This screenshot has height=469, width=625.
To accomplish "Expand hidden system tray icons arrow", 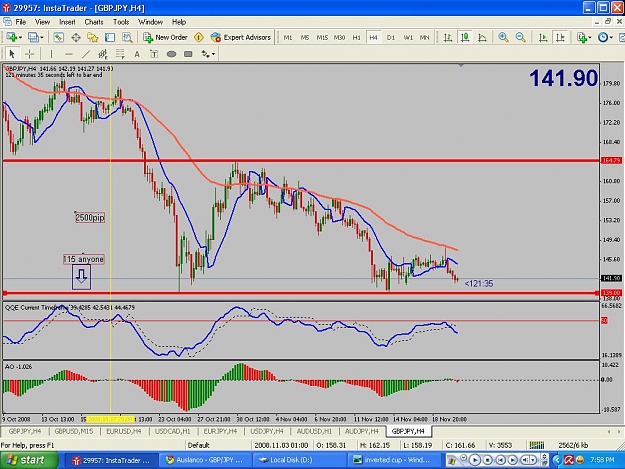I will pyautogui.click(x=557, y=460).
